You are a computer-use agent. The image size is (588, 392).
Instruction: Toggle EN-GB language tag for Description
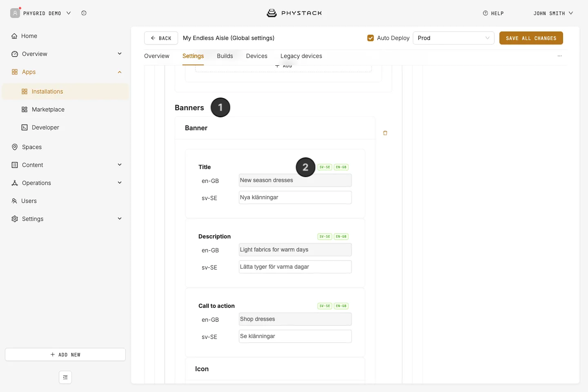coord(341,236)
